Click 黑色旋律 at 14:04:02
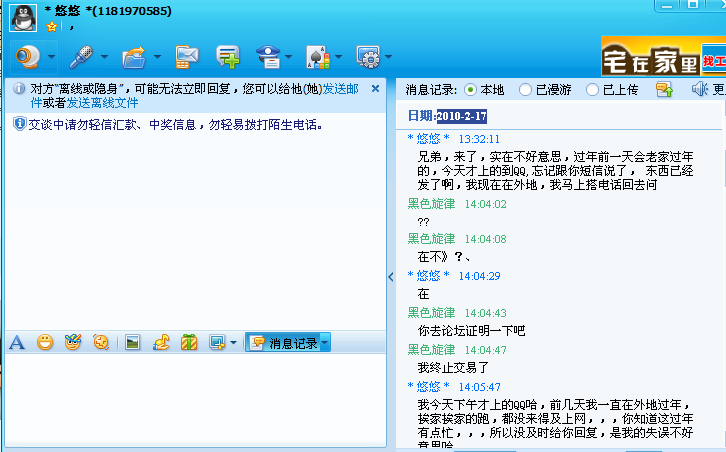The height and width of the screenshot is (452, 726). pyautogui.click(x=431, y=204)
